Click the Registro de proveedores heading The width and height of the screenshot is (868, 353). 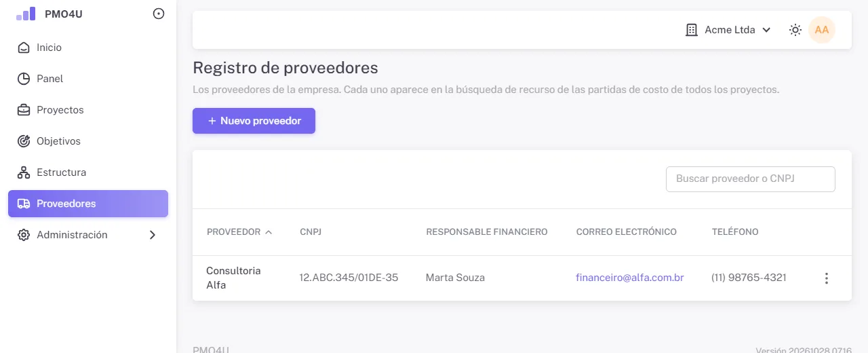tap(285, 68)
